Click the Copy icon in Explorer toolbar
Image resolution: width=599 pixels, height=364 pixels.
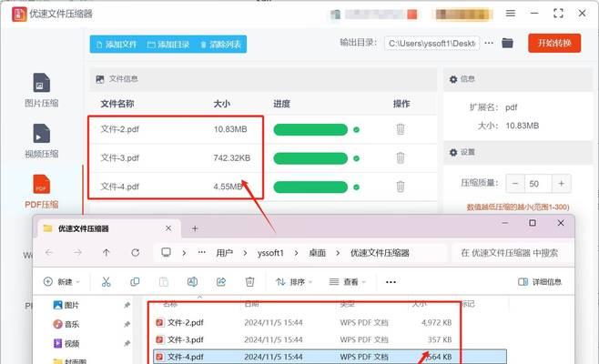point(135,282)
